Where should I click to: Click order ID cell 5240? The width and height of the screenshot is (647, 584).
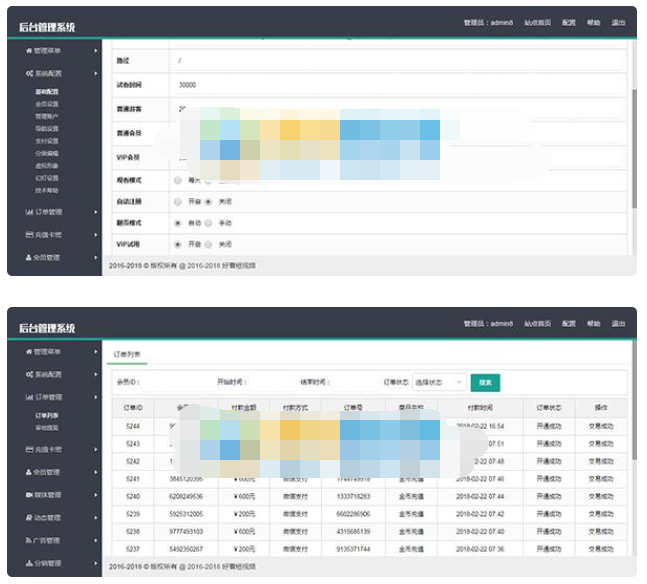(133, 497)
